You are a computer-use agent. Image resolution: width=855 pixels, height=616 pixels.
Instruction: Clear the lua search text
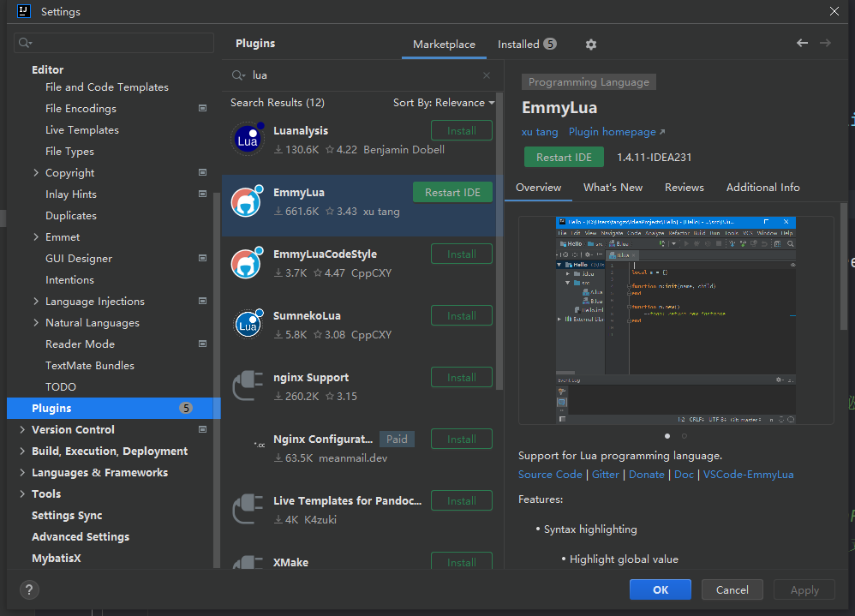(487, 75)
